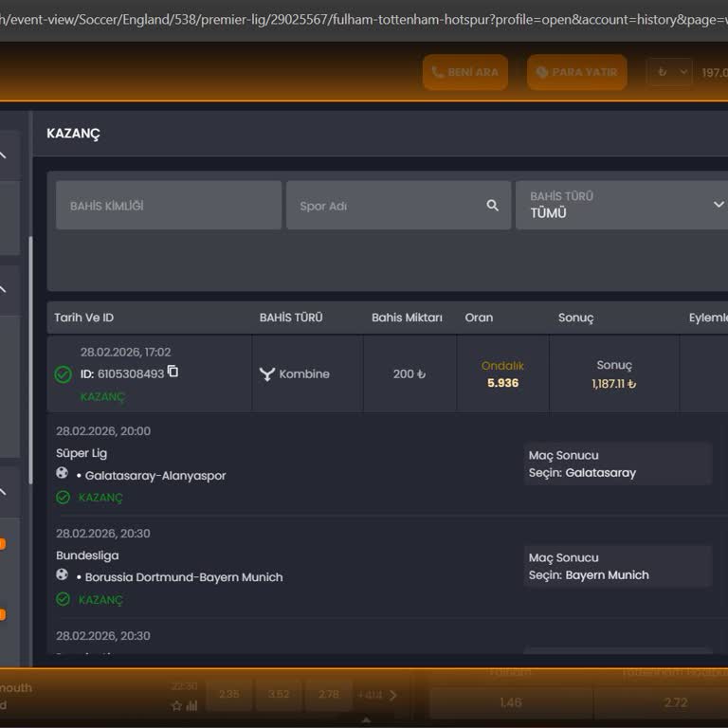Collapse the topmost left sidebar section chevron
The image size is (728, 728).
4,155
